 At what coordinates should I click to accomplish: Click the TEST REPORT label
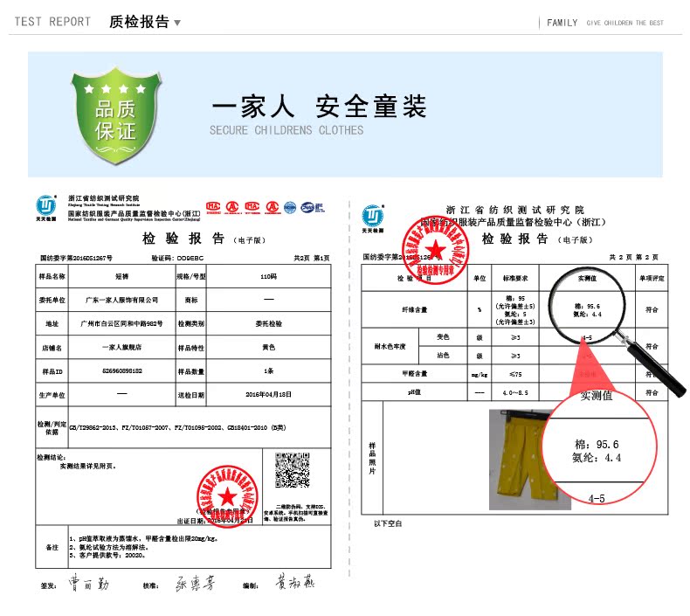52,22
